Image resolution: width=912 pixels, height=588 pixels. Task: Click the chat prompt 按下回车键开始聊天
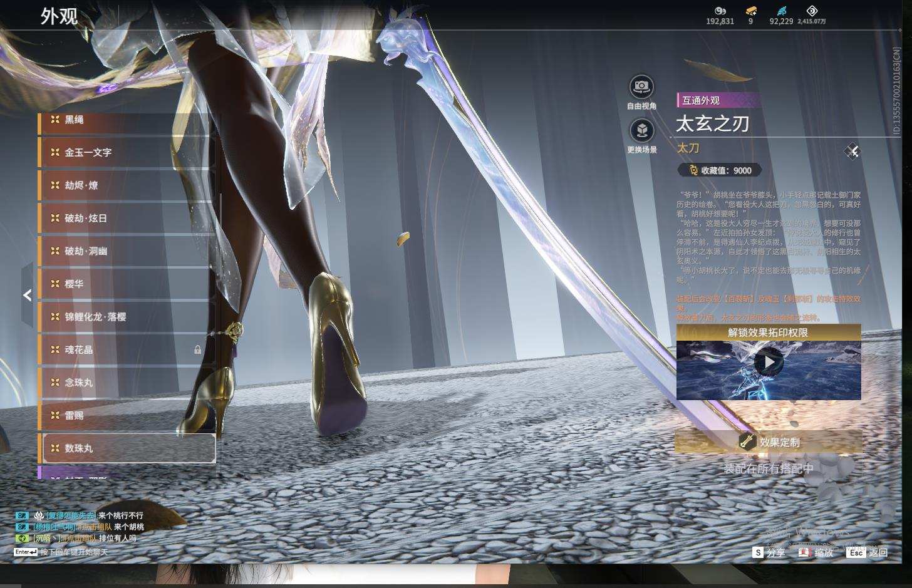pyautogui.click(x=74, y=552)
